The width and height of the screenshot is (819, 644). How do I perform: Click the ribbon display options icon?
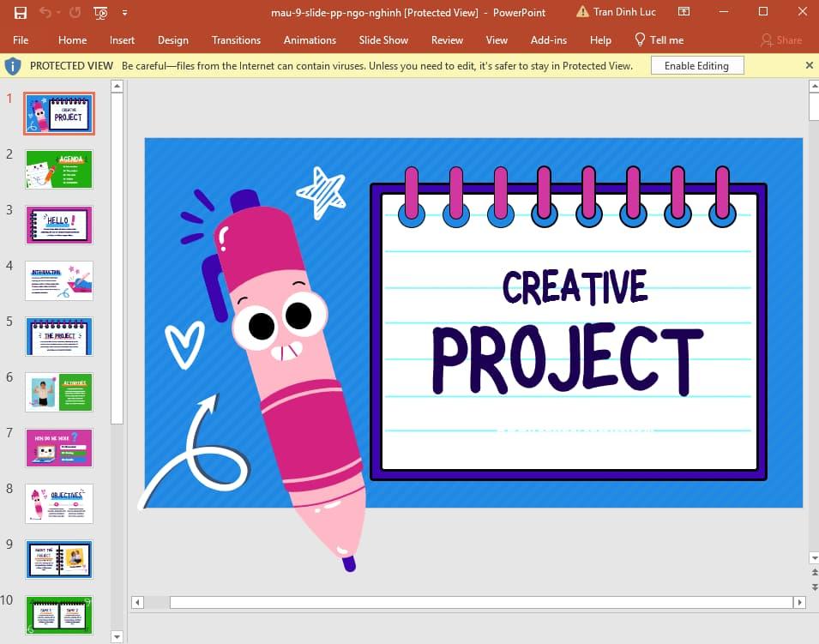[684, 12]
